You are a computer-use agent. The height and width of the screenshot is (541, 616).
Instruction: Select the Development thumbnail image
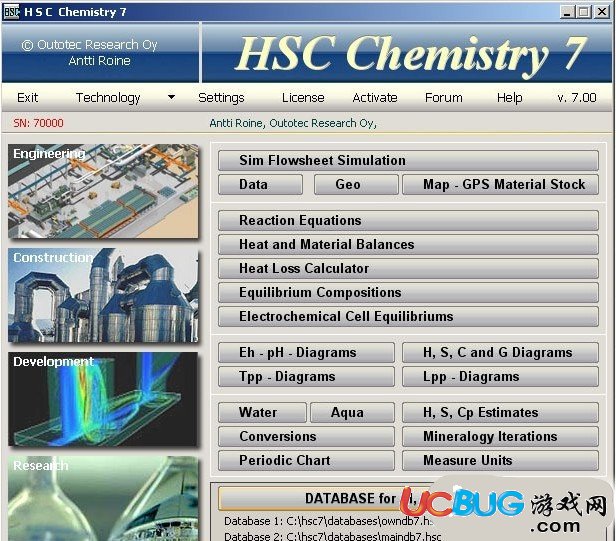tap(103, 399)
